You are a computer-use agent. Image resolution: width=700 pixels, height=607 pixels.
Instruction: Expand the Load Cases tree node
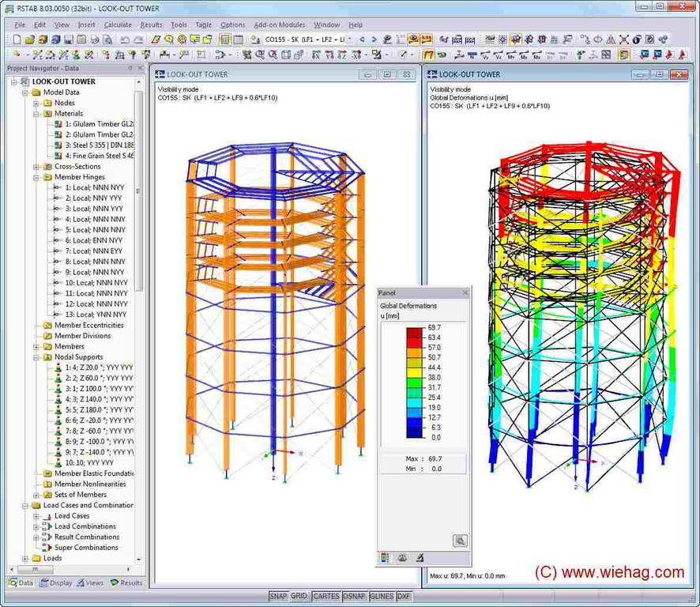(x=36, y=516)
